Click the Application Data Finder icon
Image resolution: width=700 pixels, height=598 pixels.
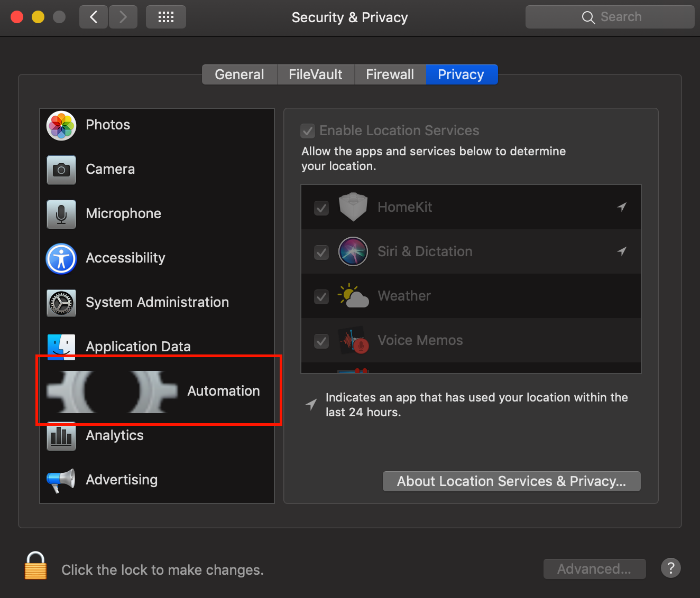[x=61, y=346]
